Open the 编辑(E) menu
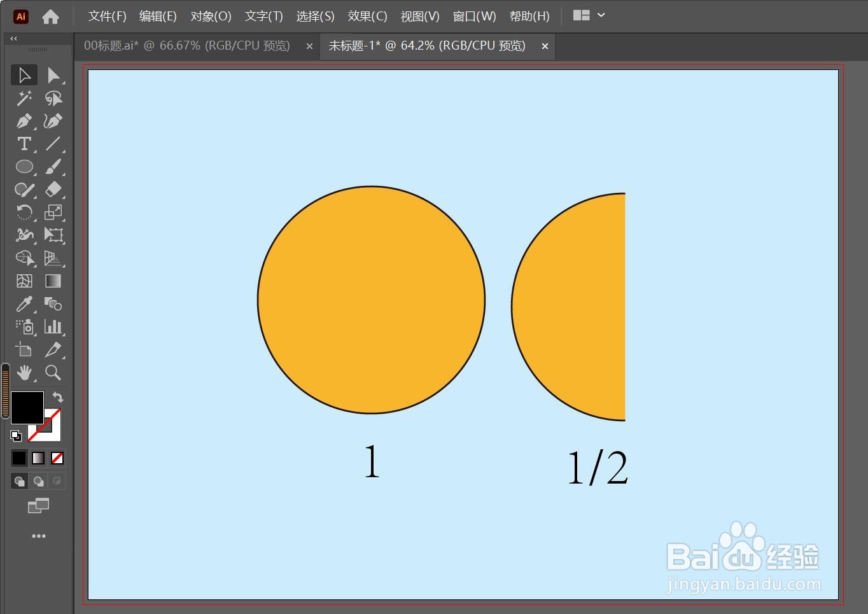This screenshot has height=614, width=868. [158, 17]
